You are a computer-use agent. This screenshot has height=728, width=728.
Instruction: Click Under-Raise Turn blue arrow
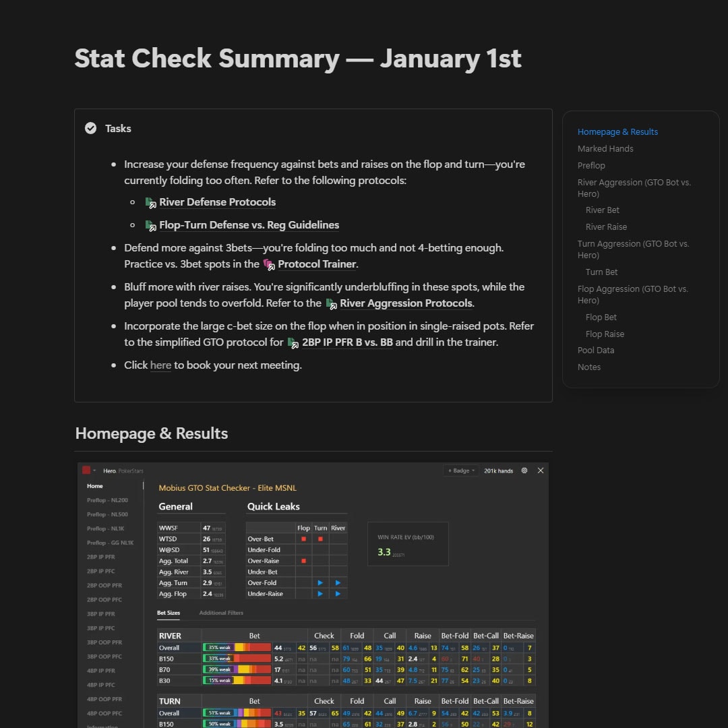coord(320,594)
